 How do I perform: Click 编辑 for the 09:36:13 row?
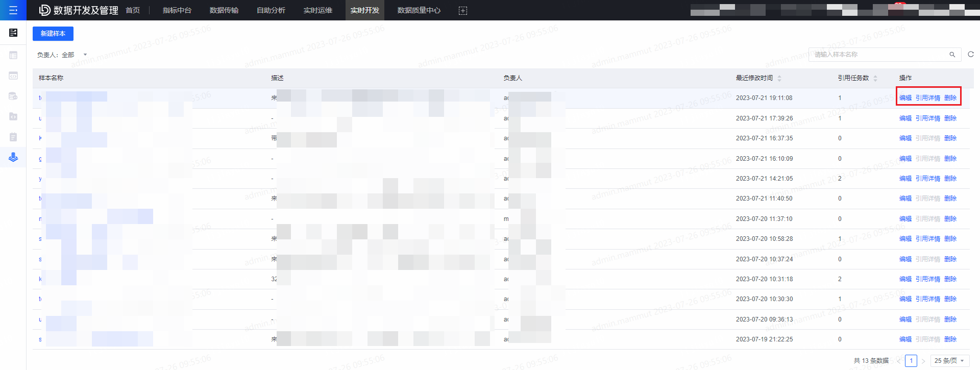[x=905, y=319]
